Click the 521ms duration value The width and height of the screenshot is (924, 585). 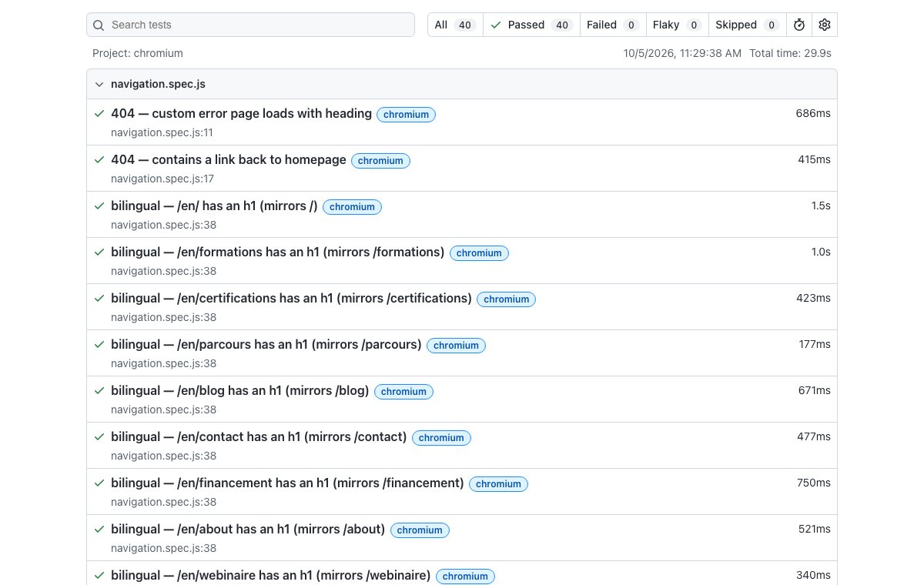(x=814, y=529)
